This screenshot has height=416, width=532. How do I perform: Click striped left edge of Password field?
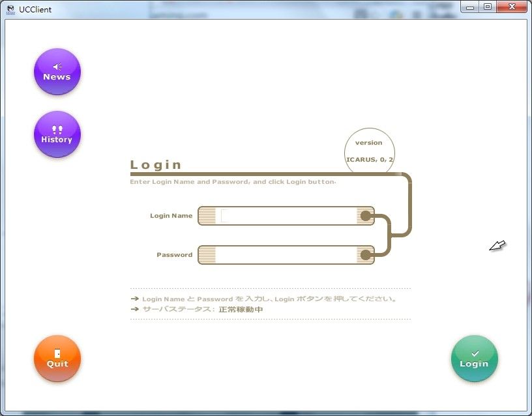pos(207,255)
